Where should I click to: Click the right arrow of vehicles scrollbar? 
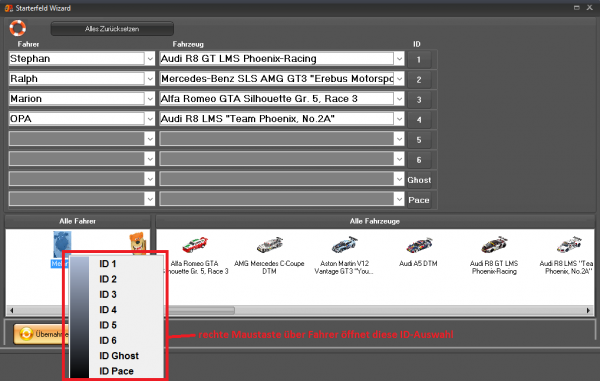tap(589, 310)
